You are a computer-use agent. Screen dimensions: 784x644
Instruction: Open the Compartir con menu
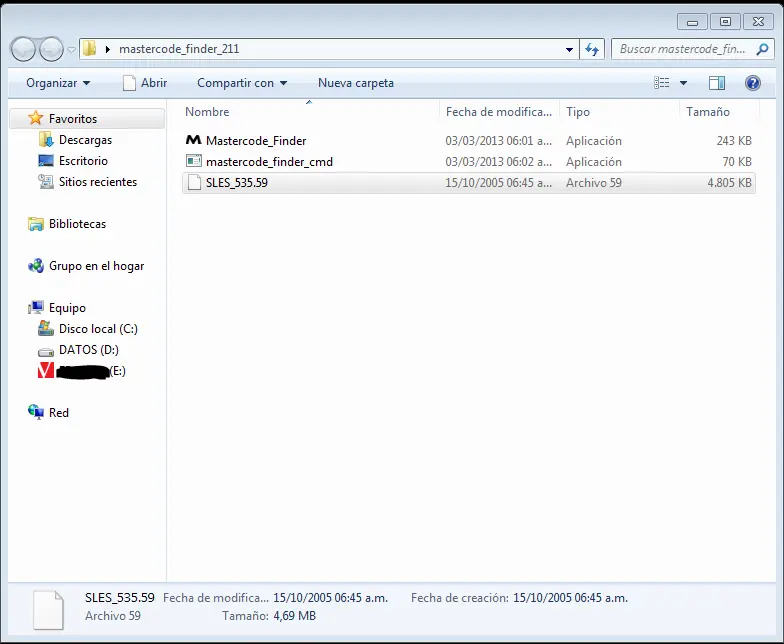pyautogui.click(x=242, y=83)
